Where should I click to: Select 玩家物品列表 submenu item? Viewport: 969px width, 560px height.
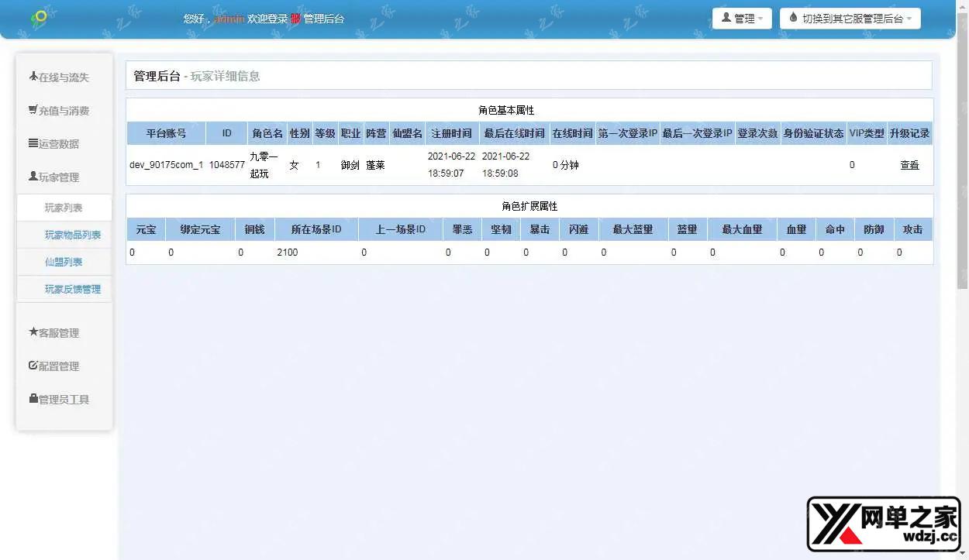coord(73,235)
